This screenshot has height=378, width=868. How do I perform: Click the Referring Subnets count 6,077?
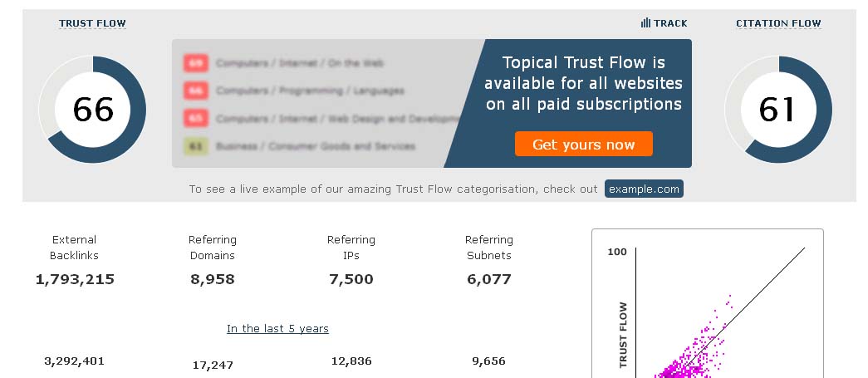(x=489, y=279)
